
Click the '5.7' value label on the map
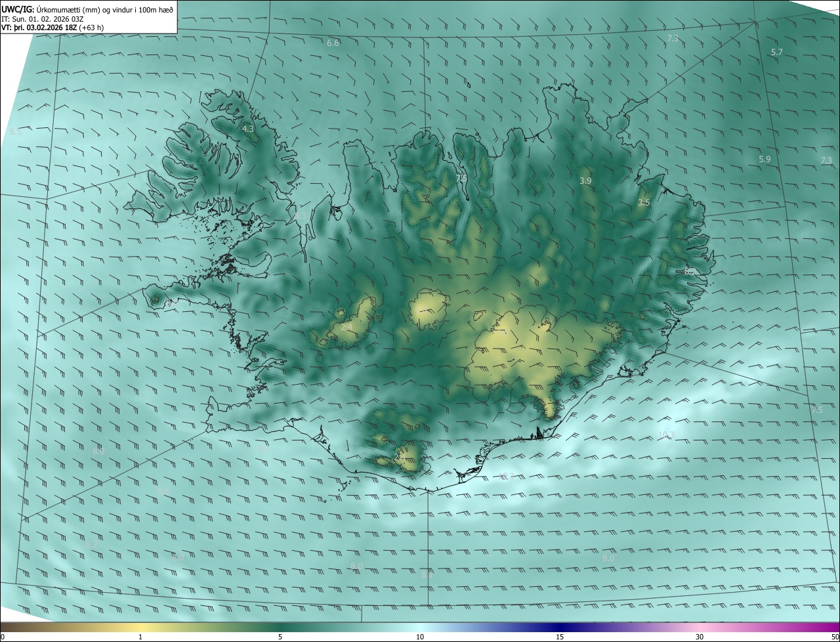click(777, 52)
